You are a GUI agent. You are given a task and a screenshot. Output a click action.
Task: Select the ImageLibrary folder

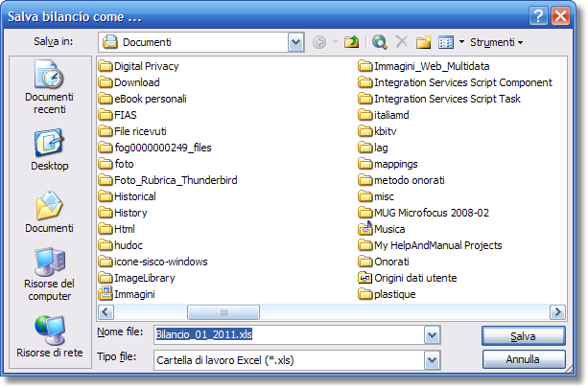click(137, 278)
